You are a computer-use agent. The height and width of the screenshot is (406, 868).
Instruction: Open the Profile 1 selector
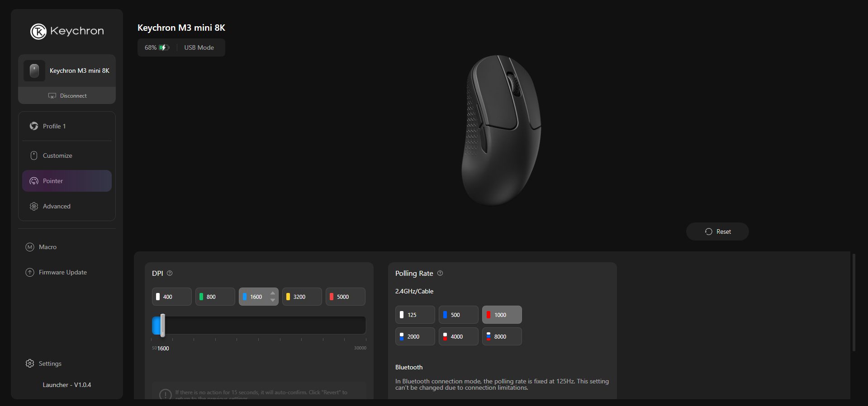point(67,126)
